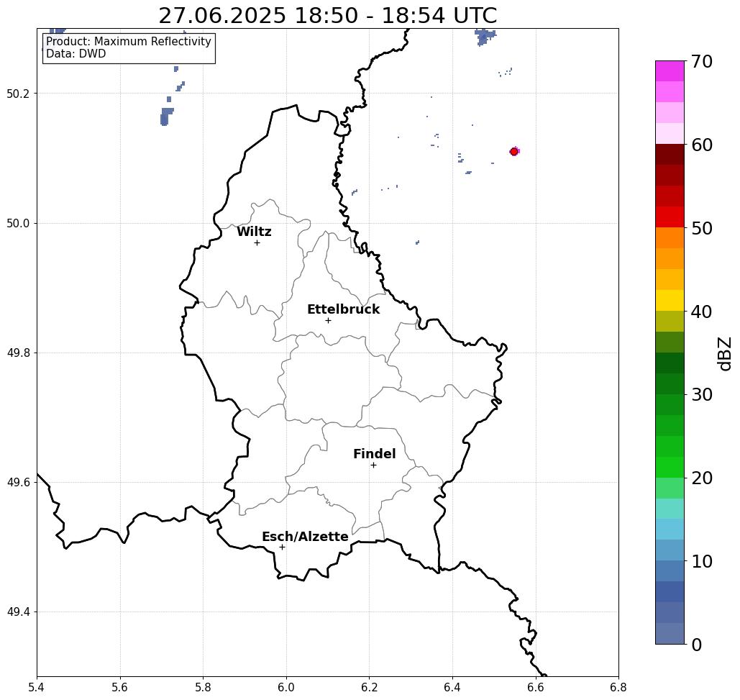The height and width of the screenshot is (700, 740).
Task: Click the latitude tick label 50.0
Action: [18, 223]
